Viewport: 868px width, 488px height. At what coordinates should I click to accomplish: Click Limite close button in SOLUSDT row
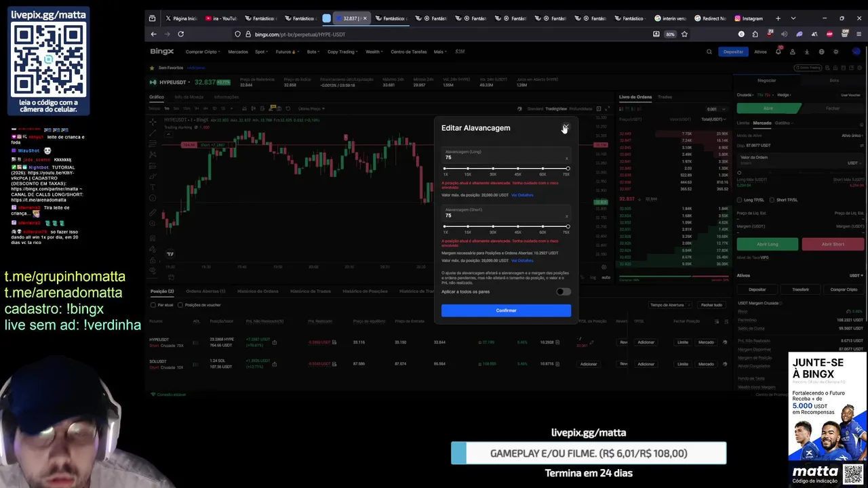683,364
